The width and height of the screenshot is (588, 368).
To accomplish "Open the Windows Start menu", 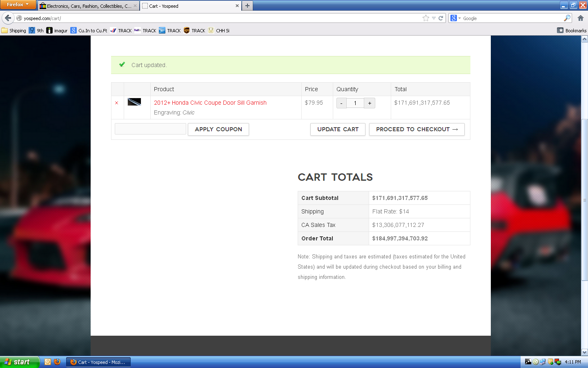I will click(19, 362).
